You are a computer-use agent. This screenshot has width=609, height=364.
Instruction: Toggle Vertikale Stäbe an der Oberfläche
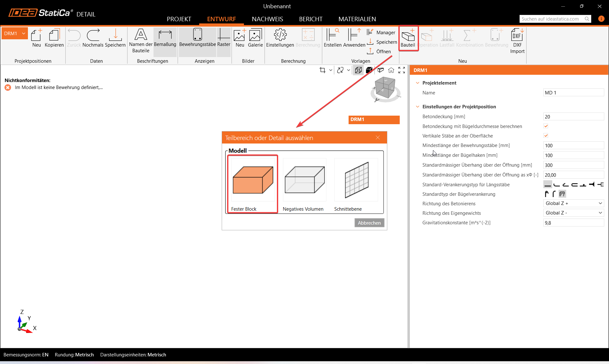tap(546, 136)
